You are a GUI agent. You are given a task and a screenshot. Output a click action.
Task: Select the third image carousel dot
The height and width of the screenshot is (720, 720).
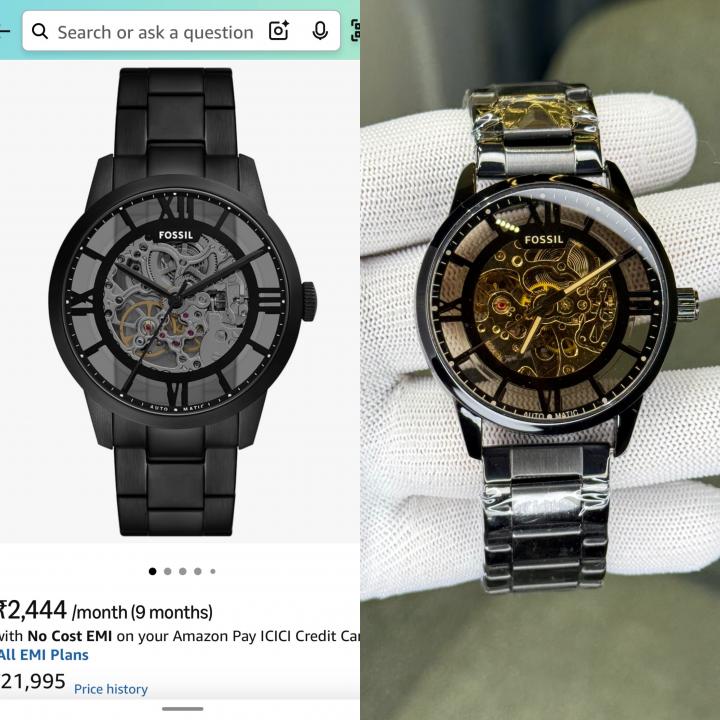click(x=183, y=571)
